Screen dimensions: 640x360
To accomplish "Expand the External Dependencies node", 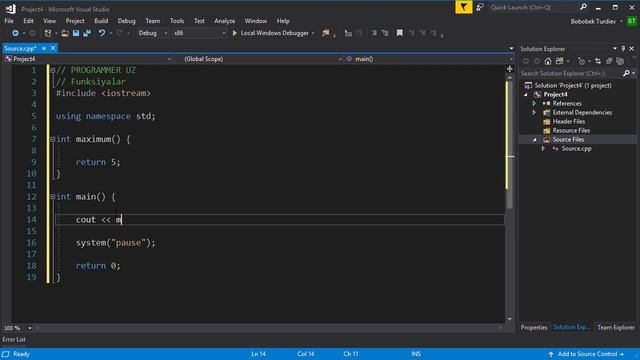I will (534, 113).
